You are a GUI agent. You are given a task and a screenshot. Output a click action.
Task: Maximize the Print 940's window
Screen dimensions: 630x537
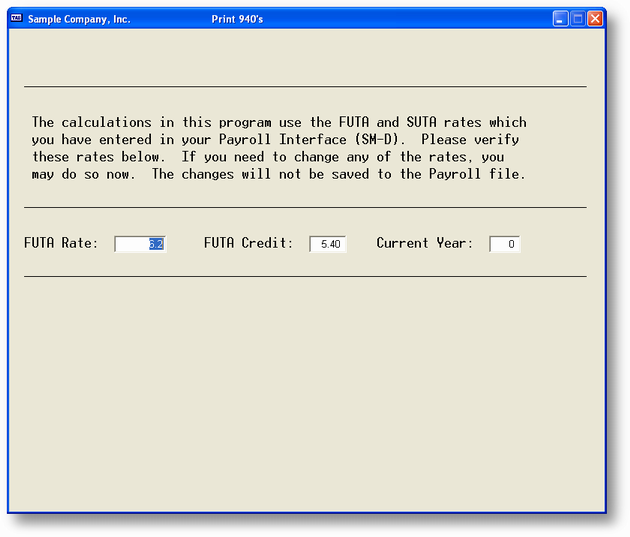click(577, 19)
